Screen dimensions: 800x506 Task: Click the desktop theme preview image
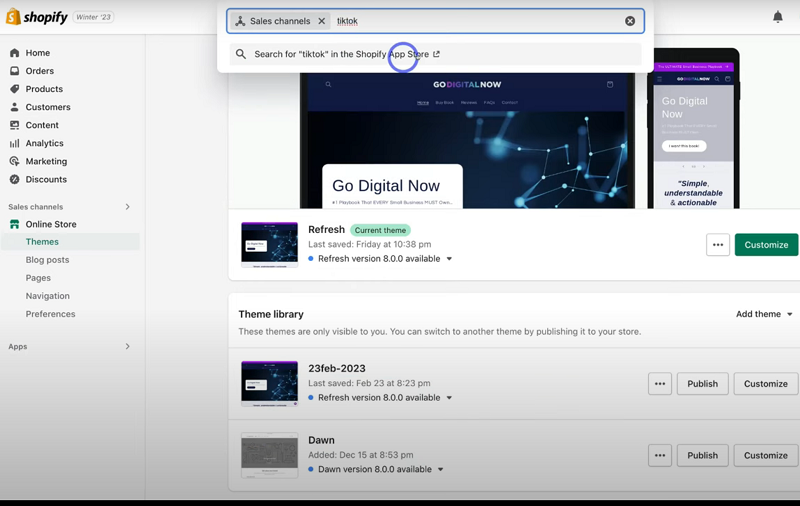pyautogui.click(x=467, y=140)
